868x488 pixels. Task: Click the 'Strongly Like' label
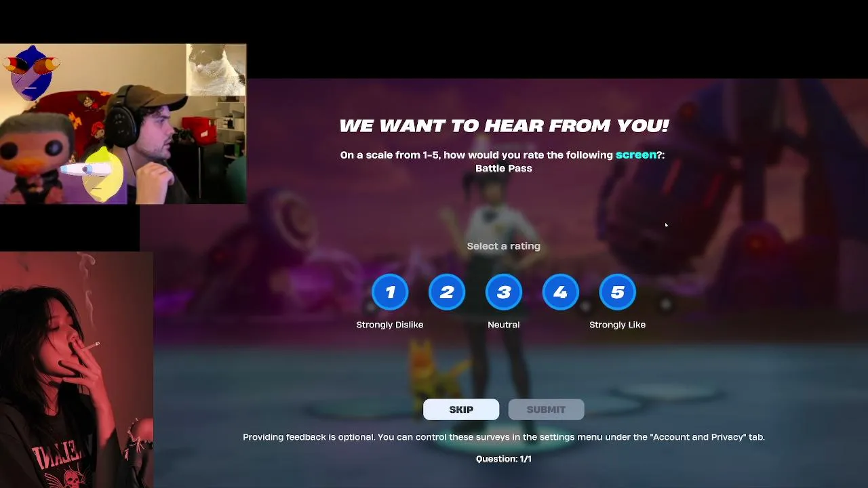[618, 325]
